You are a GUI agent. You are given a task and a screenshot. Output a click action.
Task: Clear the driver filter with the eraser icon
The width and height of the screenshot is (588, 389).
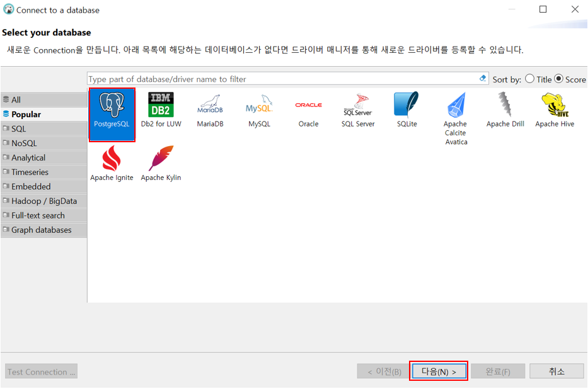[x=483, y=78]
